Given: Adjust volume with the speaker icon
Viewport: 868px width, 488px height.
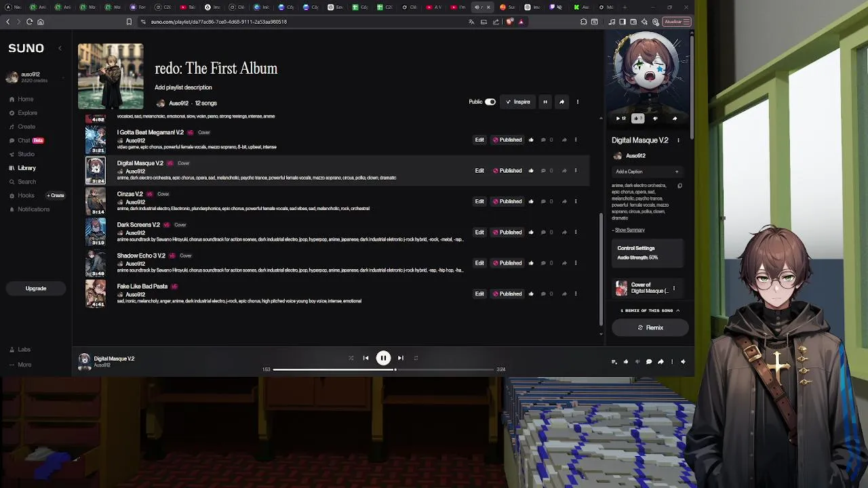Looking at the screenshot, I should click(683, 362).
